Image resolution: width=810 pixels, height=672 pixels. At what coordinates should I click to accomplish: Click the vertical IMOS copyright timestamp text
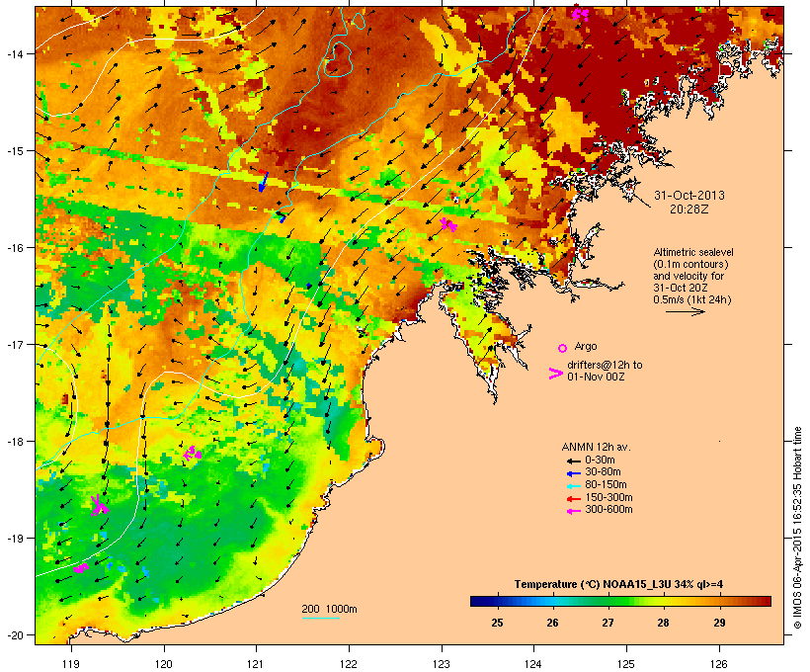pos(797,528)
